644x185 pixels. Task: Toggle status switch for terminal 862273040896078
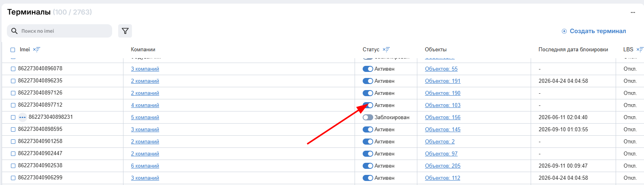368,69
